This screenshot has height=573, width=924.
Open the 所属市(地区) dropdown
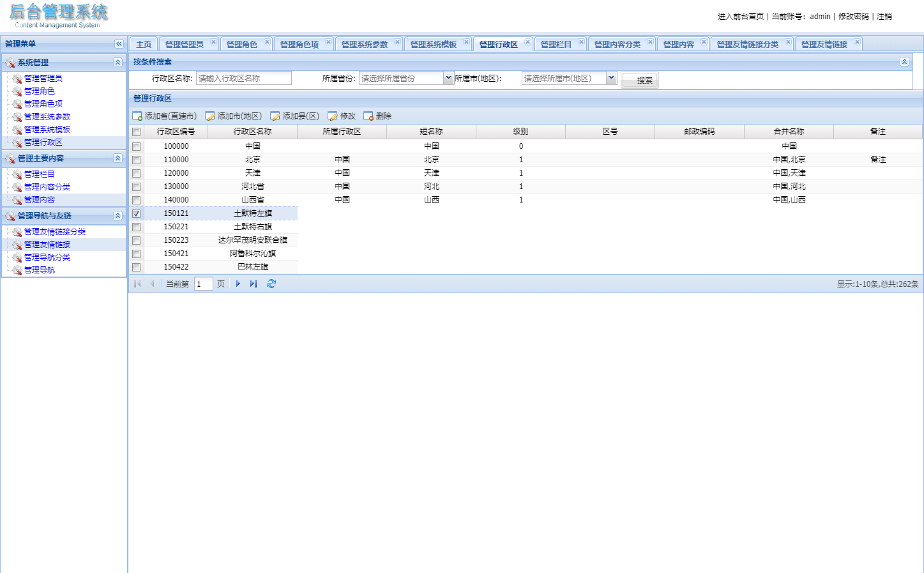click(611, 77)
